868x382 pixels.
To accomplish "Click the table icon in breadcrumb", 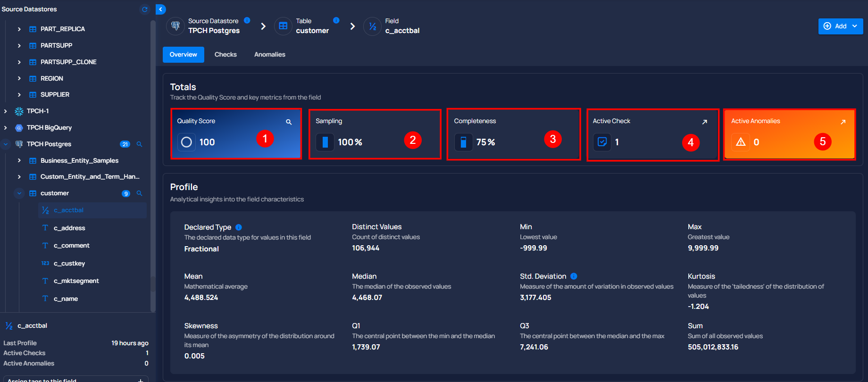I will [x=283, y=26].
